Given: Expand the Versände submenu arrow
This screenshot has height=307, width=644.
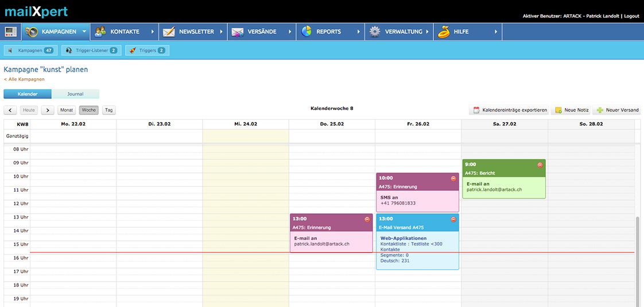Looking at the screenshot, I should pos(290,32).
